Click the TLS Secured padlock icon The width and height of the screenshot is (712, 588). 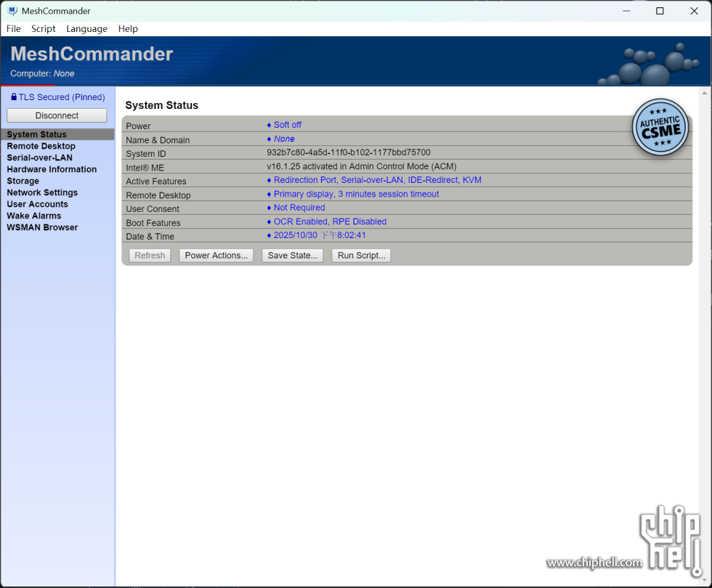click(x=14, y=97)
